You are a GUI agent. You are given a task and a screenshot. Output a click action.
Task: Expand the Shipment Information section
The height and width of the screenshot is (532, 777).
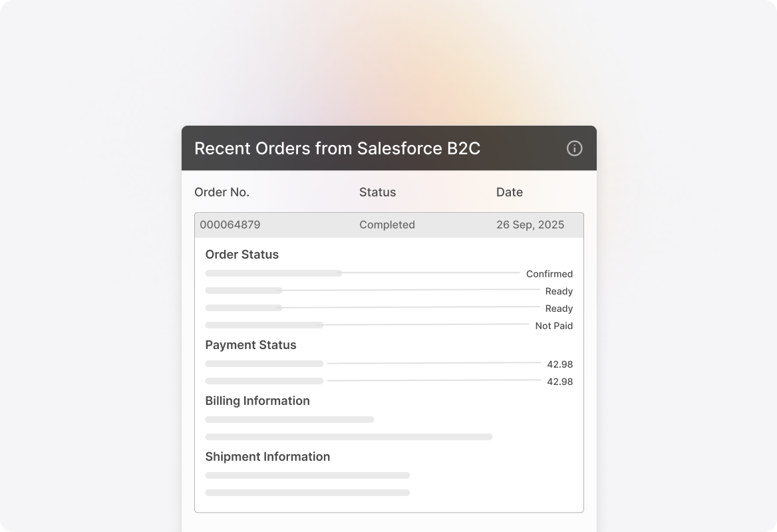tap(267, 457)
